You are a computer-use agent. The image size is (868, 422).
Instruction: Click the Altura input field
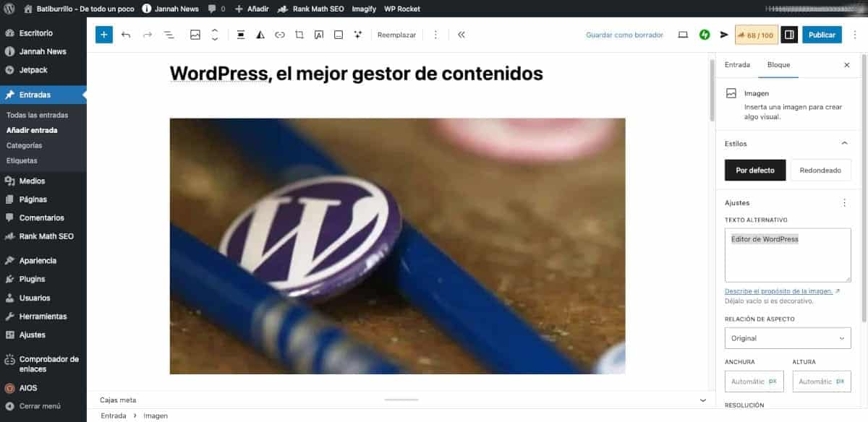tap(822, 381)
